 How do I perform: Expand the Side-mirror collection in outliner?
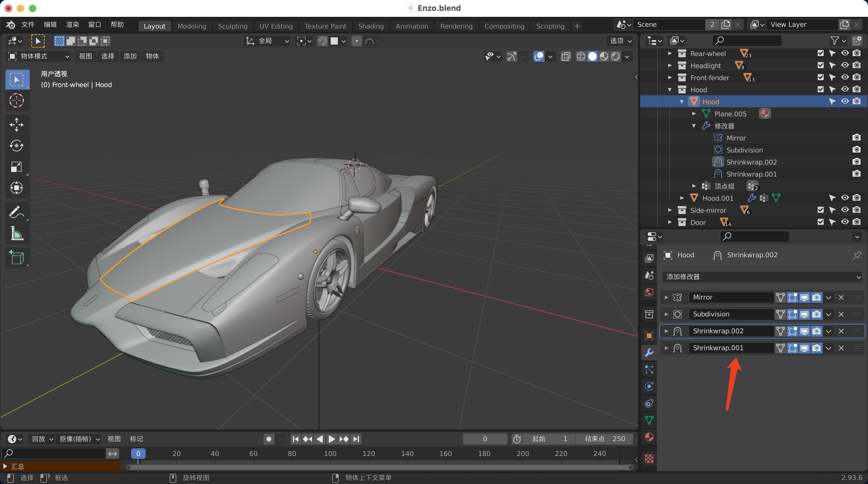[x=670, y=210]
